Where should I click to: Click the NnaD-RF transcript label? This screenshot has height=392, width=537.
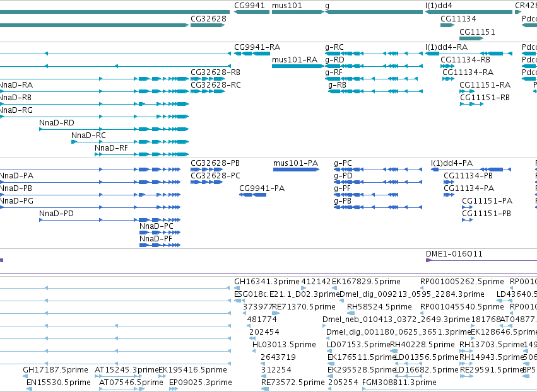pyautogui.click(x=111, y=148)
